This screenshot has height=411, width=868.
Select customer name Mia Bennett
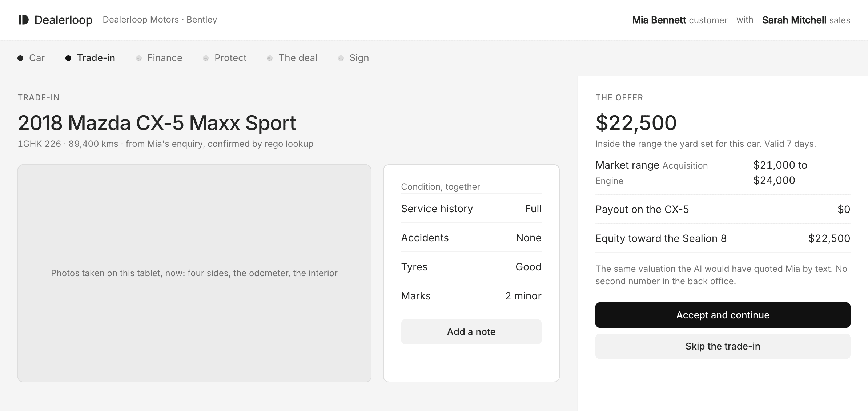coord(659,20)
